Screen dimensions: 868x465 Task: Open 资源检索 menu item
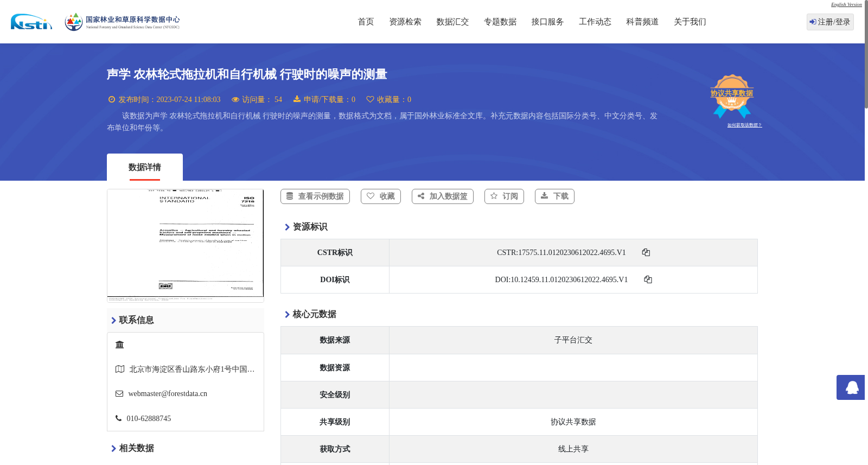[x=405, y=22]
